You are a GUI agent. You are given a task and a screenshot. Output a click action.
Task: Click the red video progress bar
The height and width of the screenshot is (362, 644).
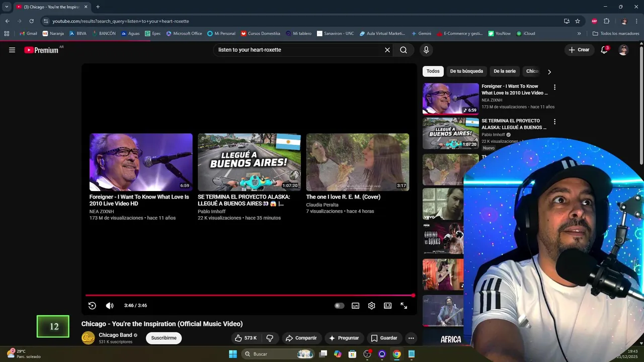coord(250,296)
